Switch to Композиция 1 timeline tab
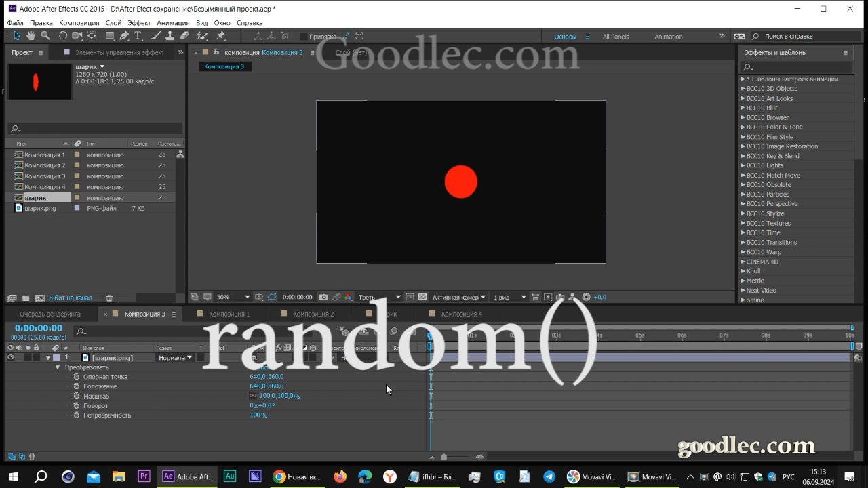The image size is (868, 488). pos(229,314)
